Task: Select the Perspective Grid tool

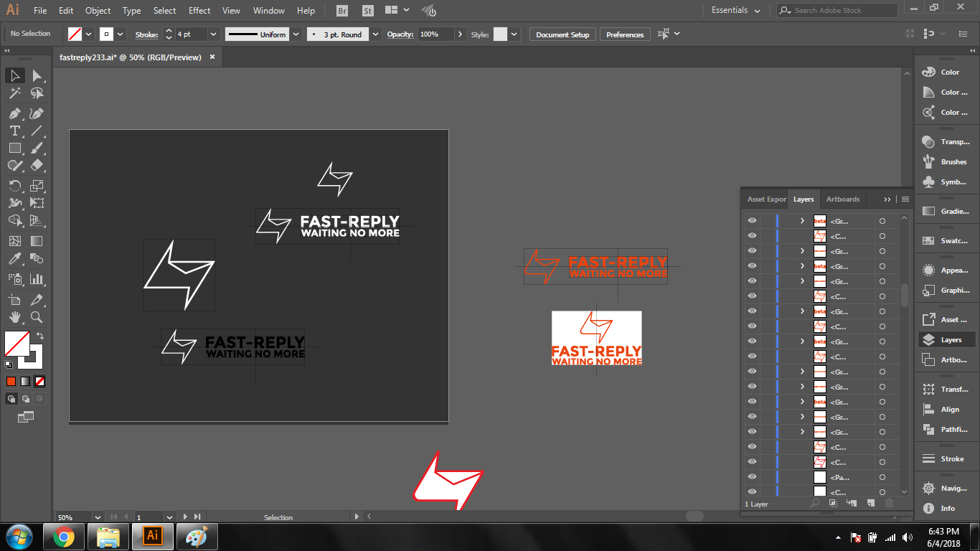Action: click(37, 221)
